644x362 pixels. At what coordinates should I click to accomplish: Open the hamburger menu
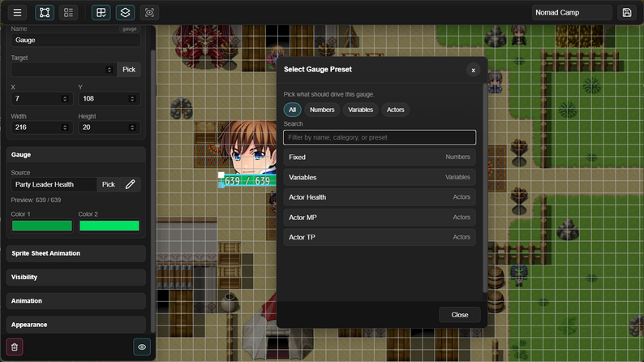[17, 13]
